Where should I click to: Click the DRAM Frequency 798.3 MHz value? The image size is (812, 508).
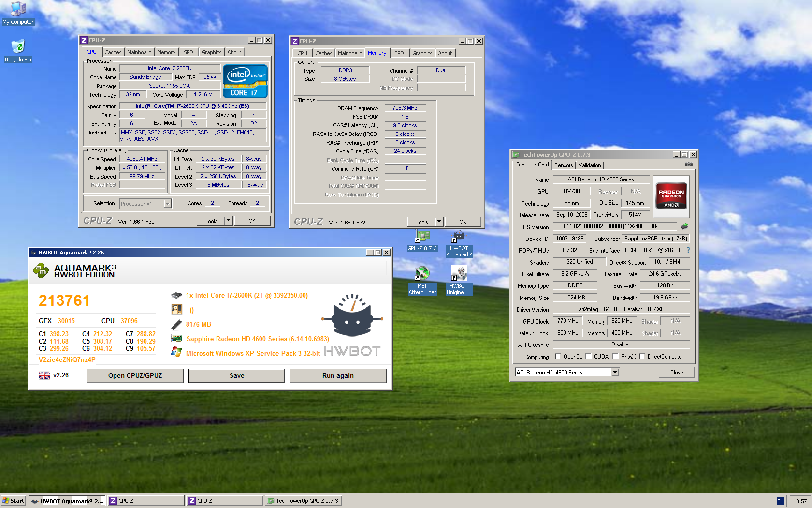[405, 108]
